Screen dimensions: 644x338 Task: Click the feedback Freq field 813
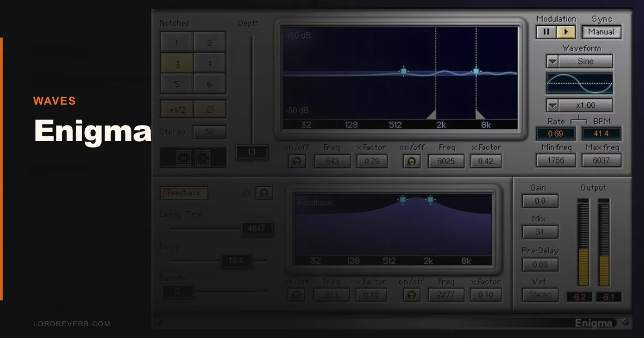tap(331, 295)
